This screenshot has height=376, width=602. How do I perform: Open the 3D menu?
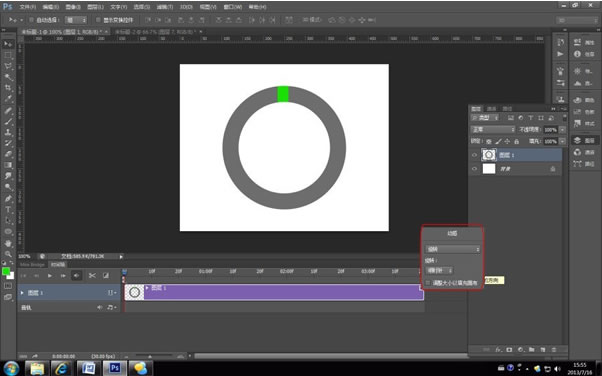click(x=186, y=7)
